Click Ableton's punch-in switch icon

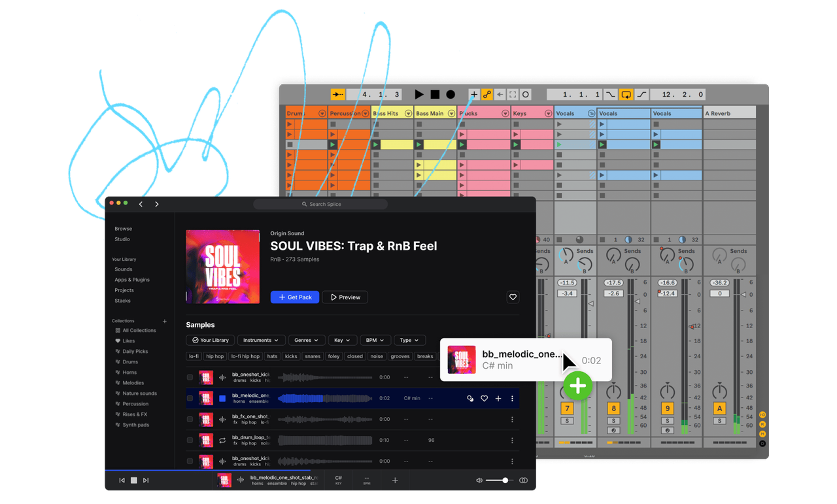610,95
